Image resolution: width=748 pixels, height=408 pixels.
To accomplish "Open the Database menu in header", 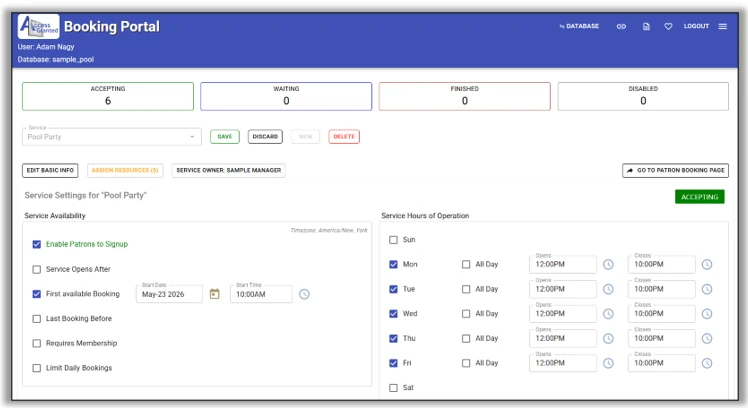I will pos(579,26).
